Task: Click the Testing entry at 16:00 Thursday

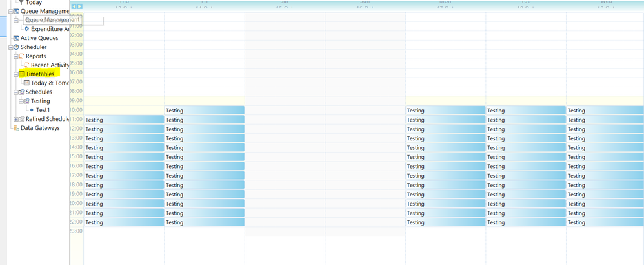Action: 124,167
